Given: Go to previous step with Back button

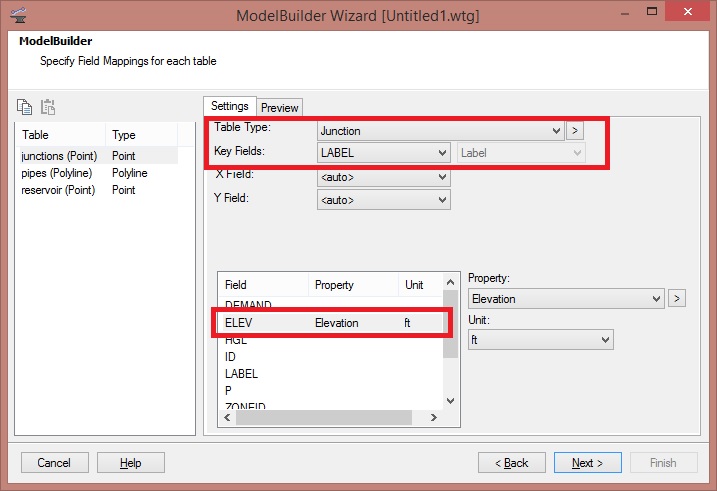Looking at the screenshot, I should 512,463.
